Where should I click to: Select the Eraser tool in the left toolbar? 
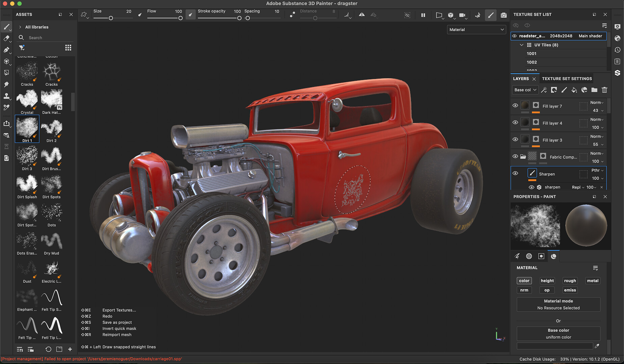7,38
